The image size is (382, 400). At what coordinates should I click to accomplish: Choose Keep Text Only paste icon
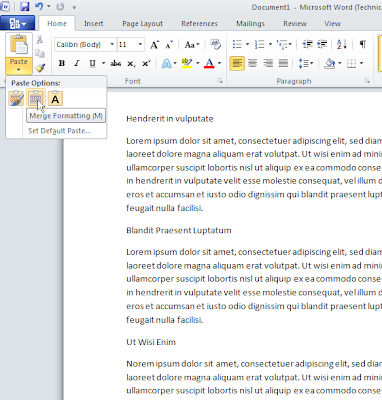pos(55,99)
